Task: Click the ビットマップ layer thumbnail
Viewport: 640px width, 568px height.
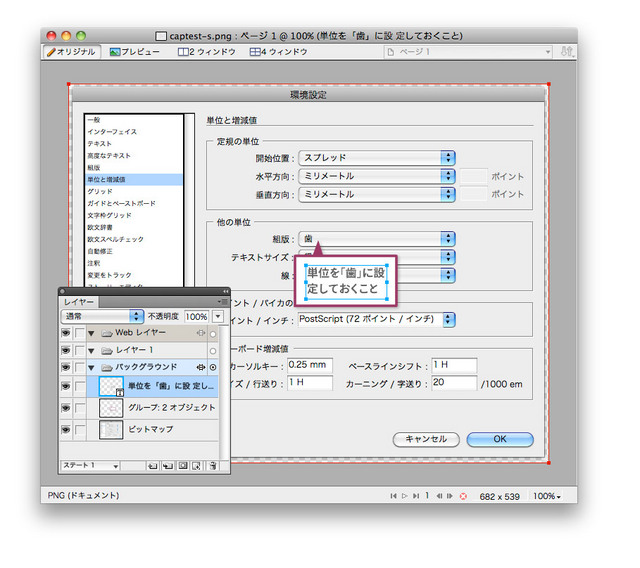Action: coord(111,429)
